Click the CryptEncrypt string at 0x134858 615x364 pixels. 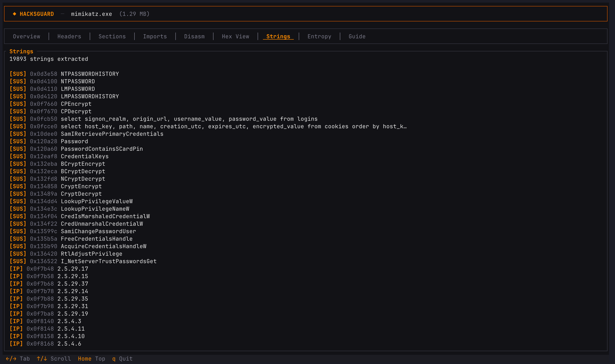click(56, 186)
